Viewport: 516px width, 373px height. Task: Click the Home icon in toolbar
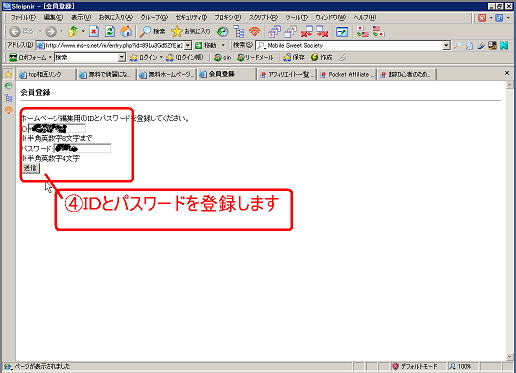pyautogui.click(x=126, y=31)
